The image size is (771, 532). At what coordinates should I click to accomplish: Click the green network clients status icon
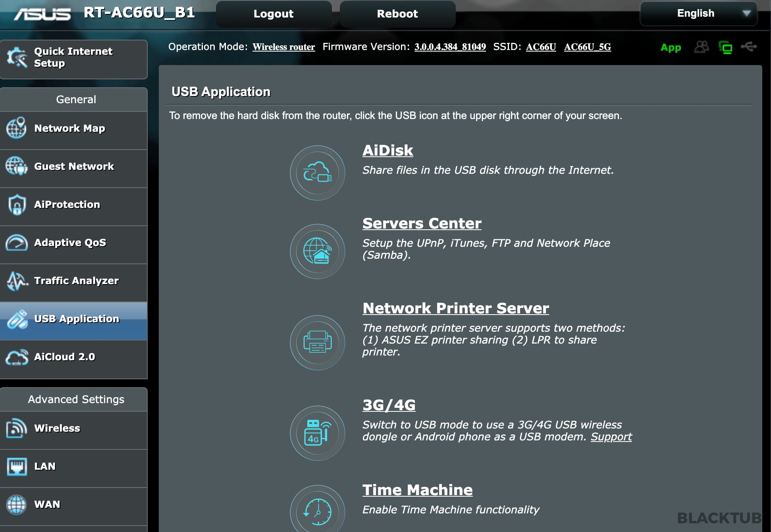coord(725,48)
